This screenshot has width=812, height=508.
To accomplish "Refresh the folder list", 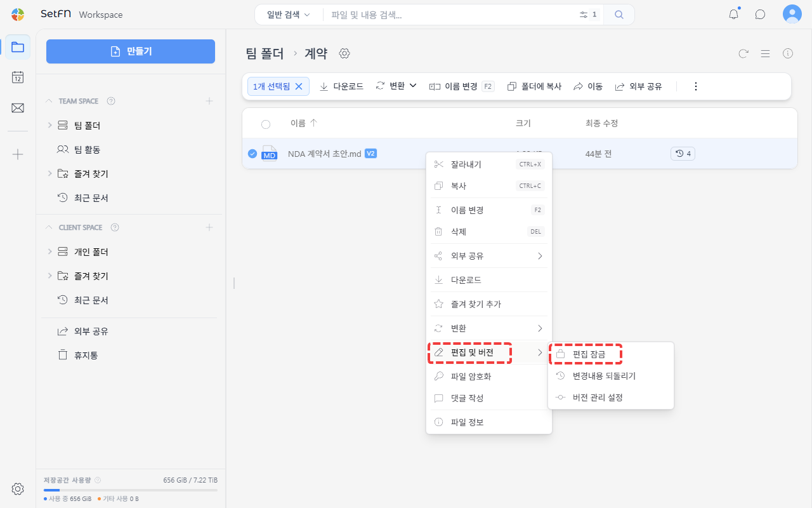I will click(x=743, y=53).
